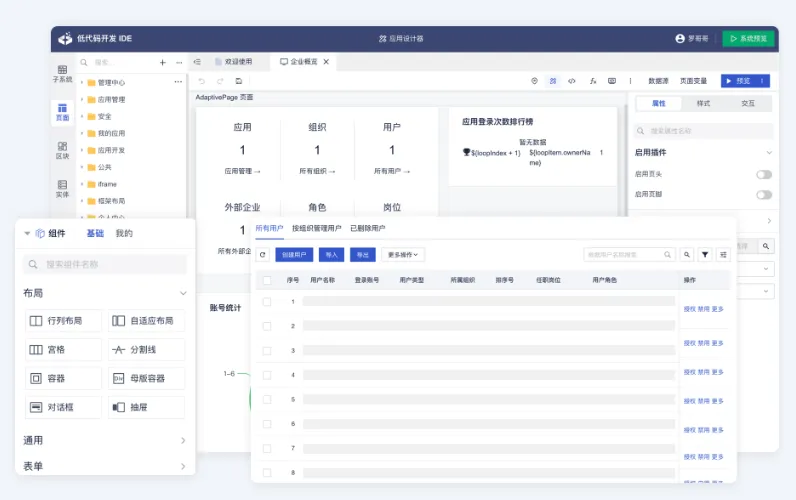The height and width of the screenshot is (500, 796).
Task: Open the 实体 sidebar panel
Action: coord(62,189)
